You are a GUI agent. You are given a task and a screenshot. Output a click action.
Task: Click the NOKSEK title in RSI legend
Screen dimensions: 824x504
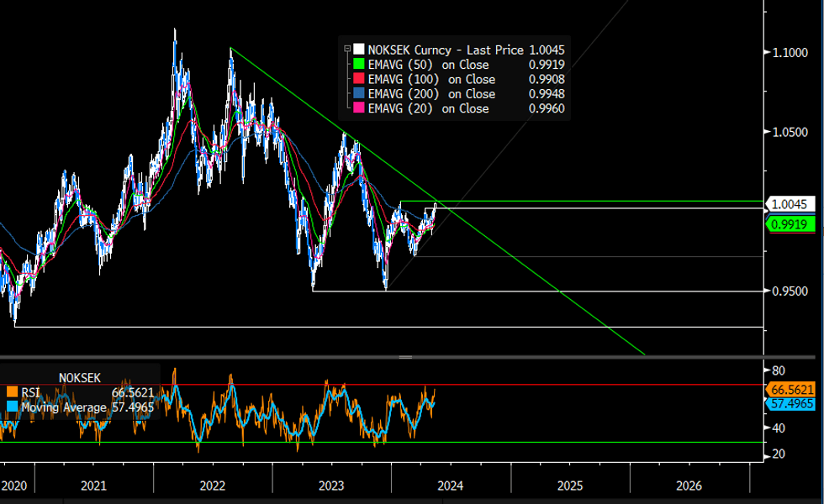click(x=79, y=378)
